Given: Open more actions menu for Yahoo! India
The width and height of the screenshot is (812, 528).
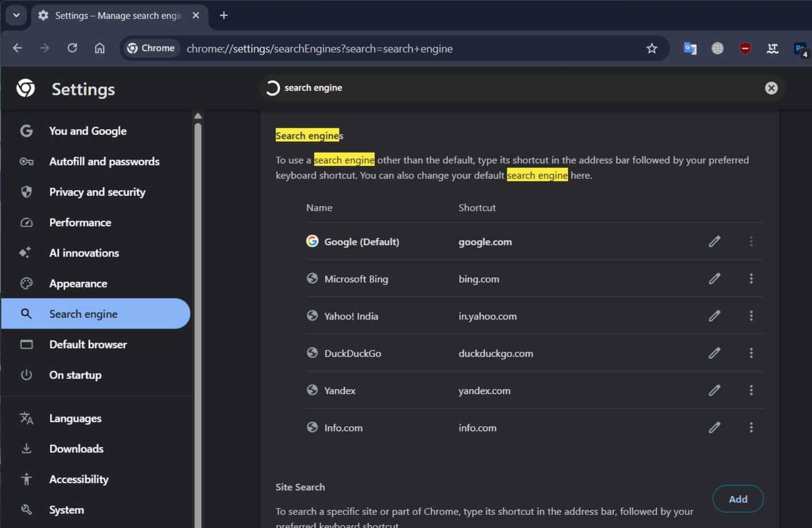Looking at the screenshot, I should [751, 316].
